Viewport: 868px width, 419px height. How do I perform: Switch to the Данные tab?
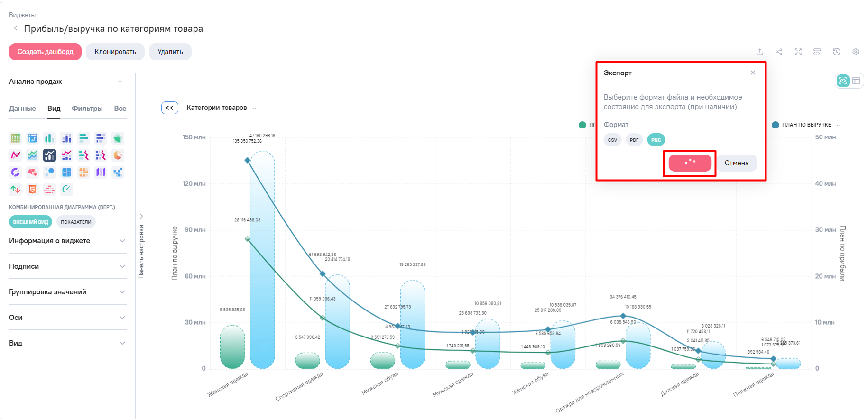pyautogui.click(x=22, y=109)
